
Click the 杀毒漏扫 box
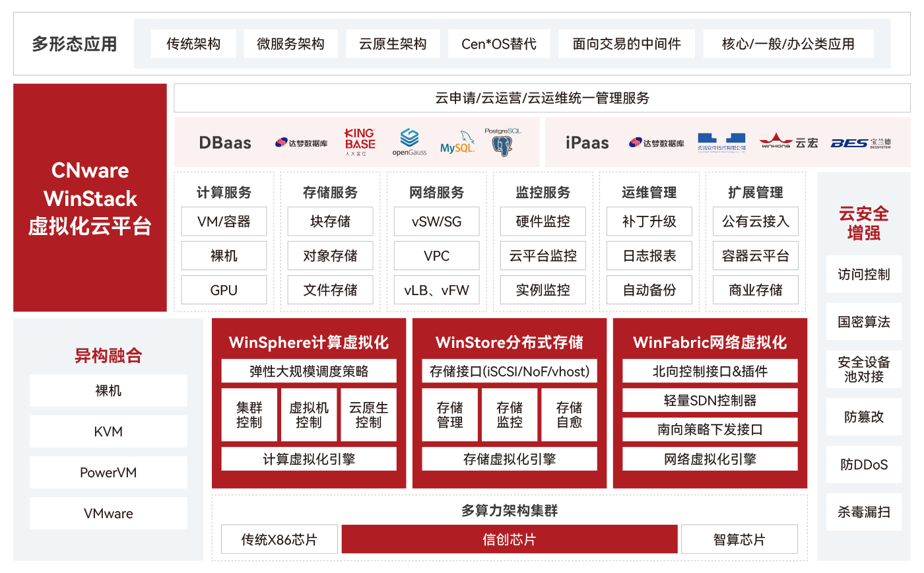(x=864, y=512)
